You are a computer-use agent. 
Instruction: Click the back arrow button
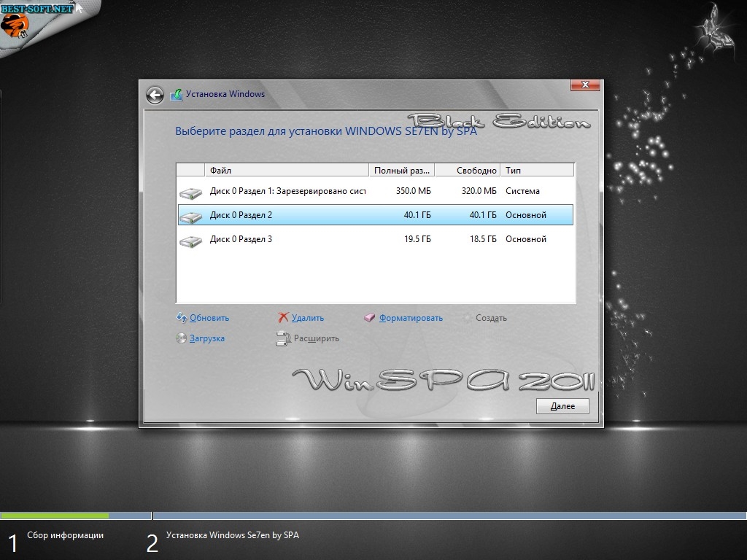[155, 95]
